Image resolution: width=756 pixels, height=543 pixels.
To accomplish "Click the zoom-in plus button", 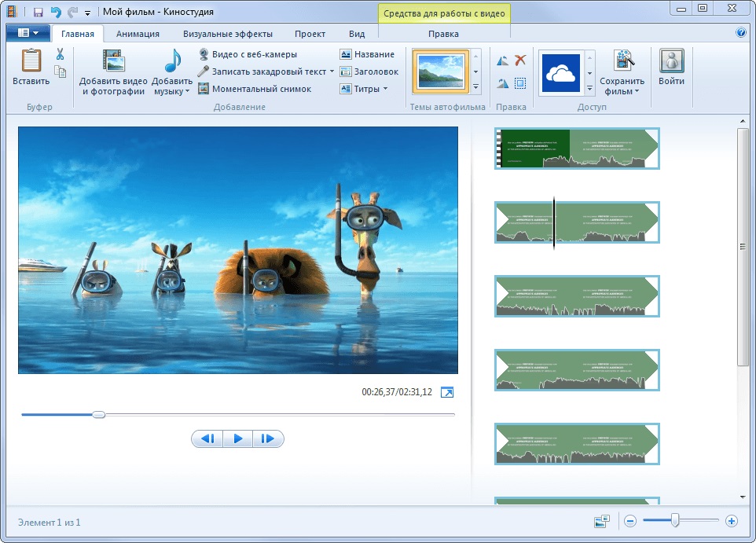I will pyautogui.click(x=731, y=521).
